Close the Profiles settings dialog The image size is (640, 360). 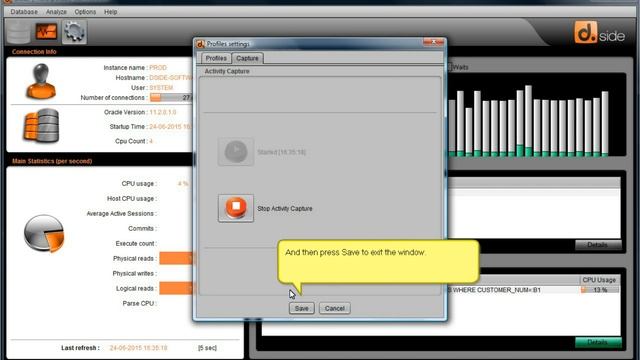433,42
